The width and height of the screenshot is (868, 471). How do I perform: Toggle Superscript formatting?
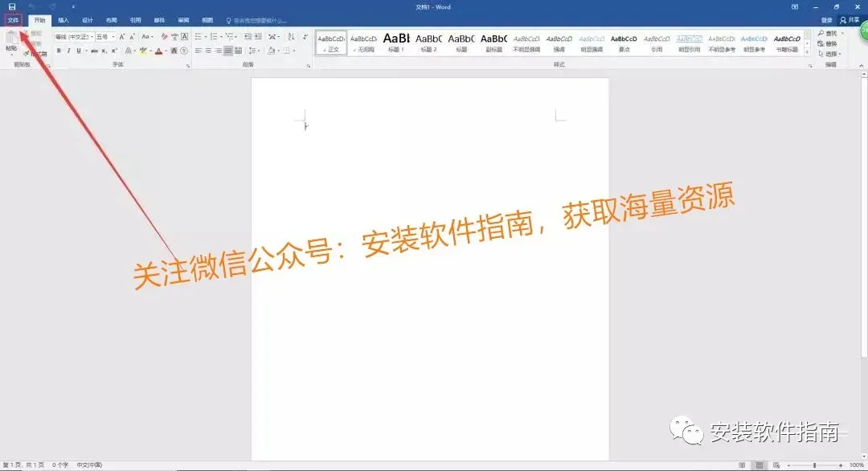click(114, 51)
